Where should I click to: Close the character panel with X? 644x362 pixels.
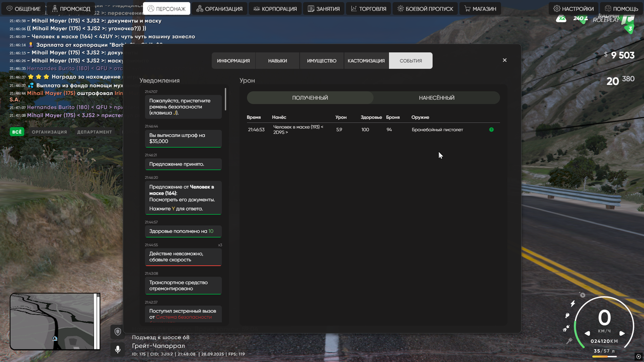tap(505, 60)
